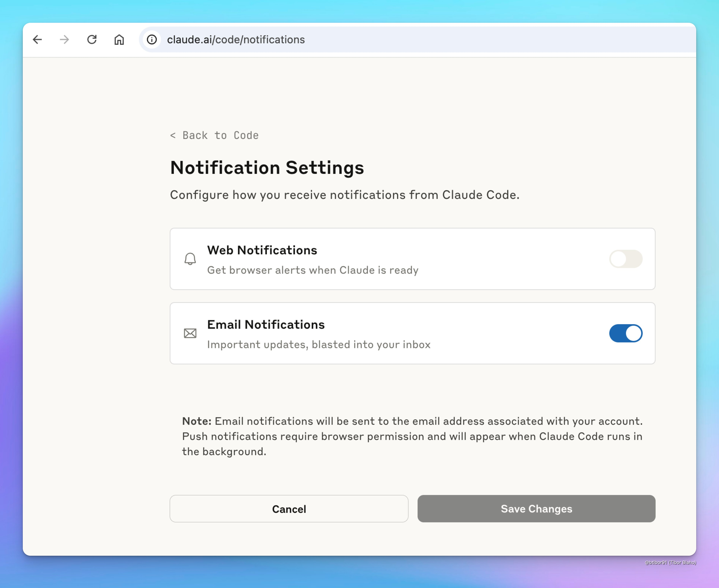Enable the Web Notifications toggle
Viewport: 719px width, 588px height.
pyautogui.click(x=626, y=259)
